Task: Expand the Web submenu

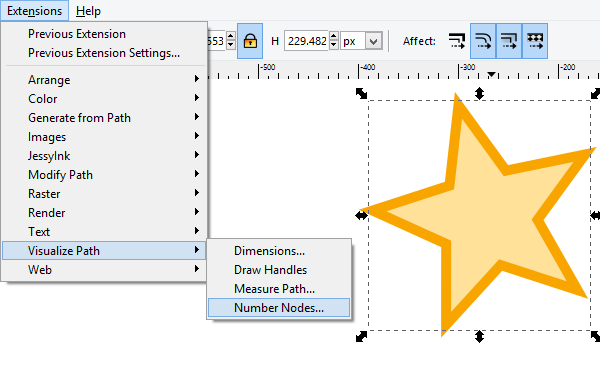Action: [x=104, y=269]
